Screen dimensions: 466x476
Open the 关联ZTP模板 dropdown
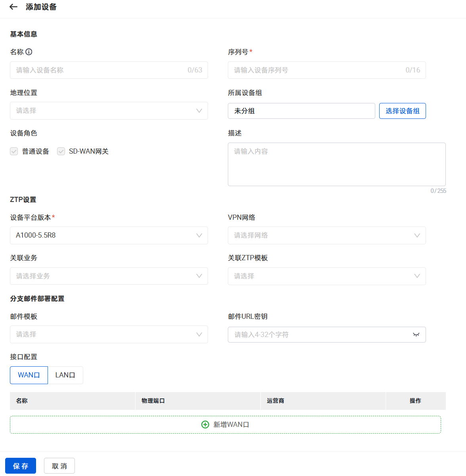click(x=327, y=276)
